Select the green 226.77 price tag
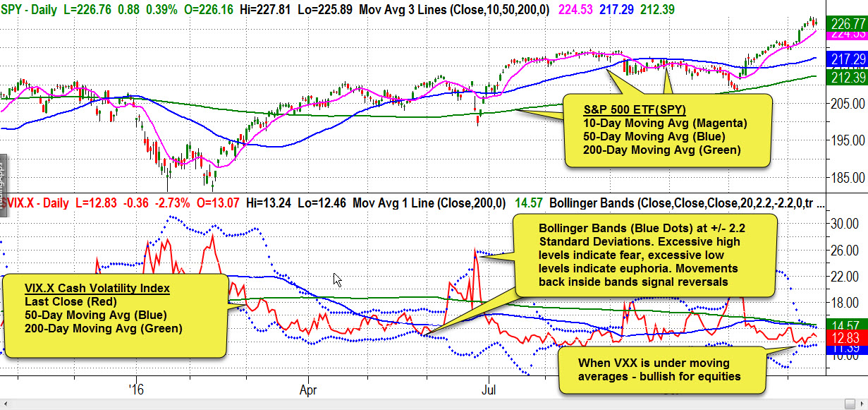The image size is (868, 410). point(848,23)
